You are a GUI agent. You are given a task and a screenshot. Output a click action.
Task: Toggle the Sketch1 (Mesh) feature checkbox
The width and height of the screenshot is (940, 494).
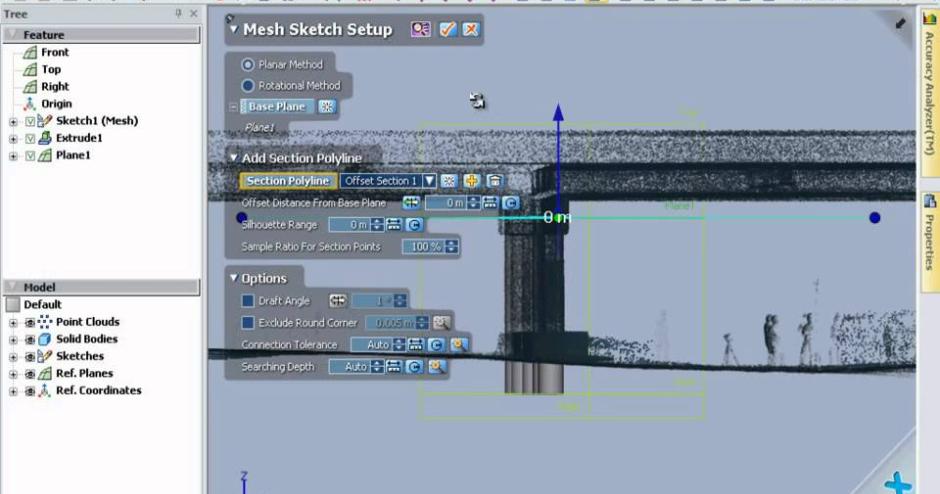coord(31,121)
